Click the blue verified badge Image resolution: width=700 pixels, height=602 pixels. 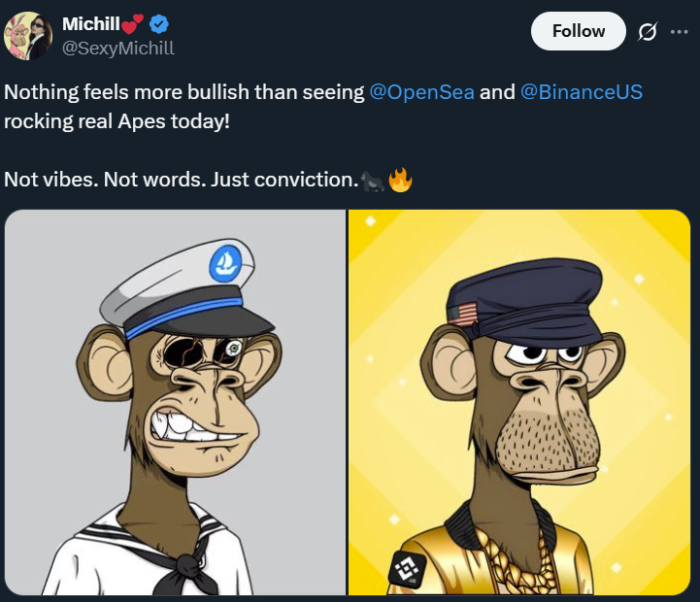[x=162, y=23]
